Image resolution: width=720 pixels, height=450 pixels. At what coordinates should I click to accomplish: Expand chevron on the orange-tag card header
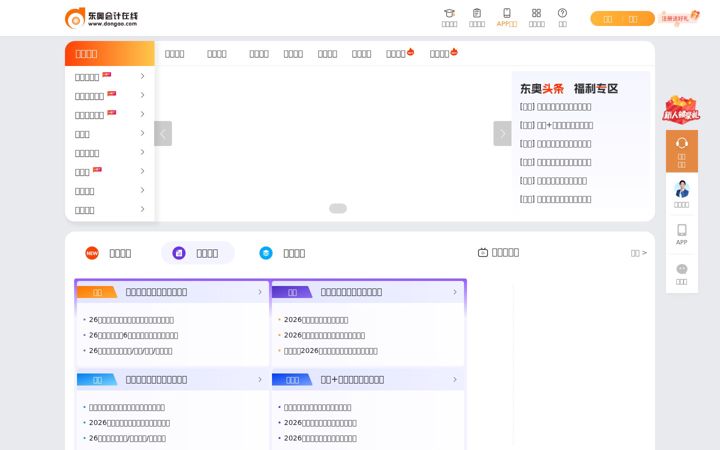pyautogui.click(x=260, y=292)
